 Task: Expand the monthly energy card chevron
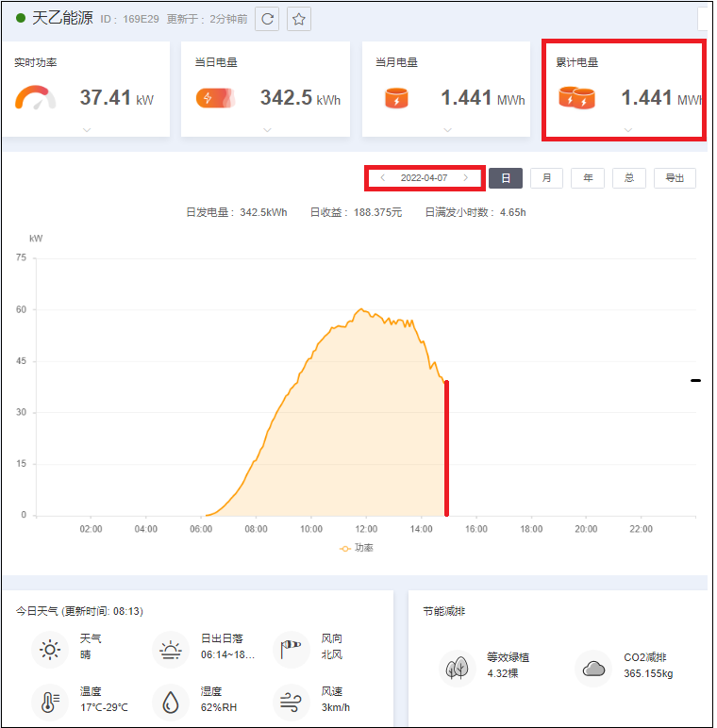(448, 130)
